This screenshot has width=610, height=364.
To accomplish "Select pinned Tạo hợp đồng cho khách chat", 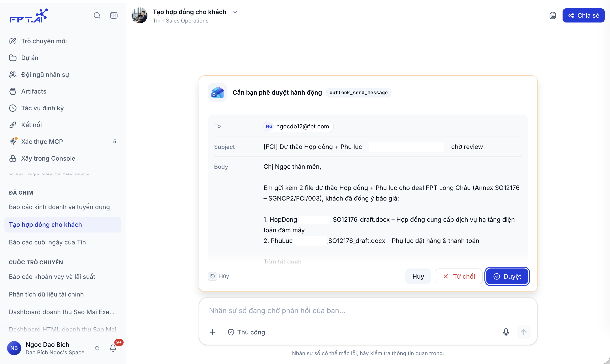I will click(x=63, y=224).
